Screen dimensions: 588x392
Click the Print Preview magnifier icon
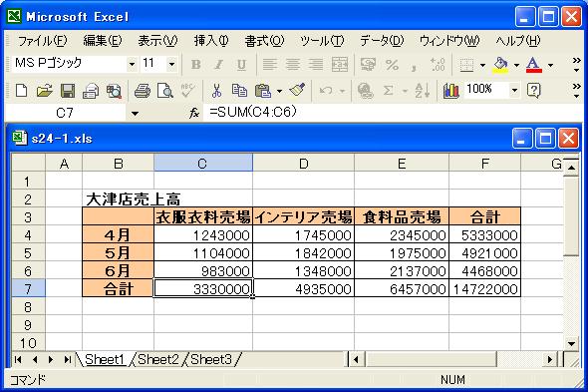(165, 91)
